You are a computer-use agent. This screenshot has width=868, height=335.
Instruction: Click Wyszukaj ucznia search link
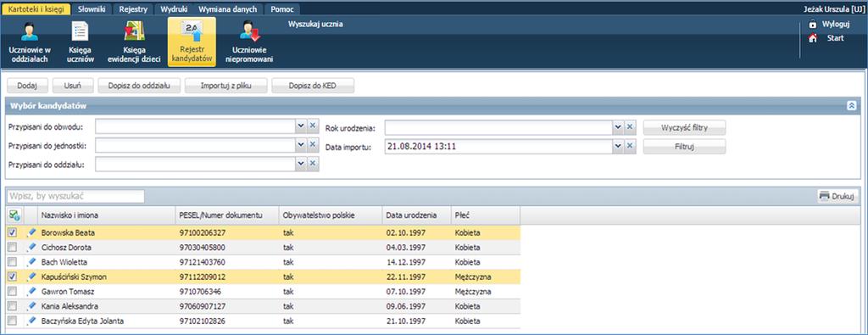tap(315, 24)
